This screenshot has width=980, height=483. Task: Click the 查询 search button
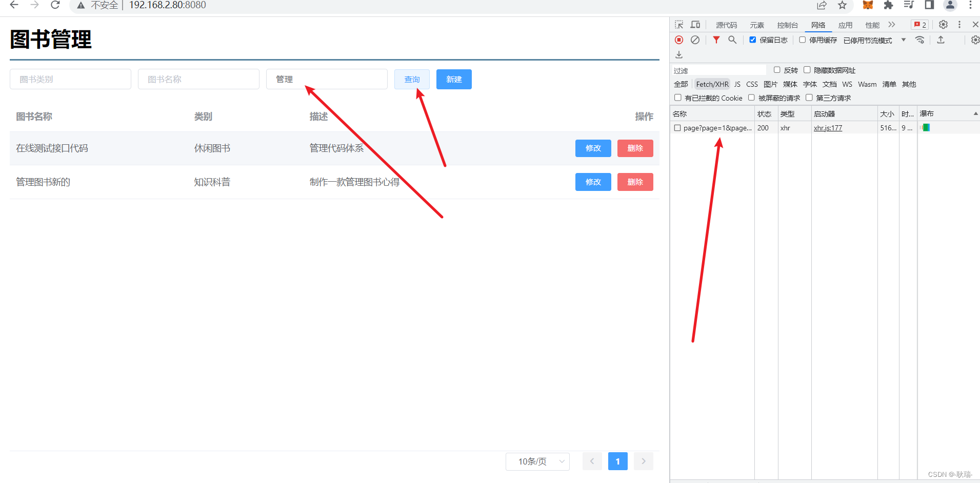pyautogui.click(x=412, y=79)
